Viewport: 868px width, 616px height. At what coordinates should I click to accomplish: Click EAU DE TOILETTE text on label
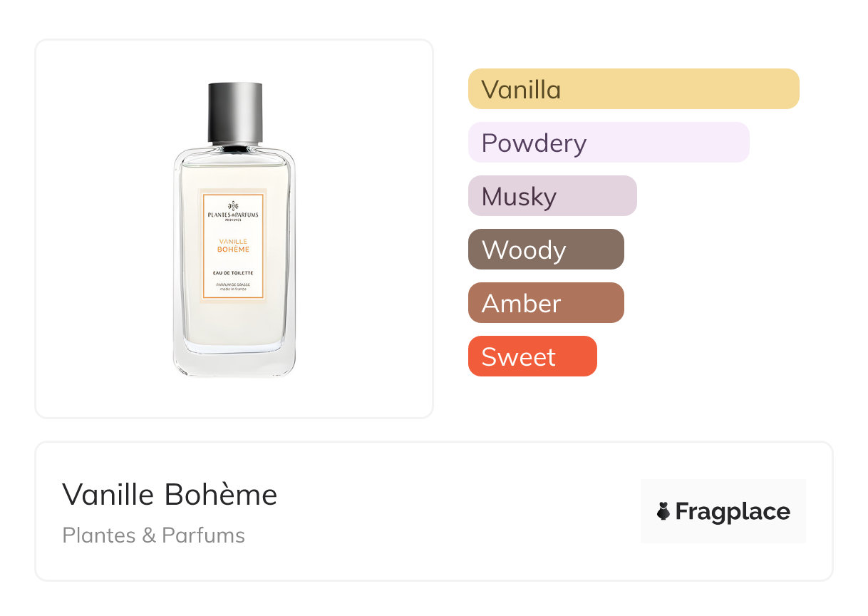coord(234,273)
